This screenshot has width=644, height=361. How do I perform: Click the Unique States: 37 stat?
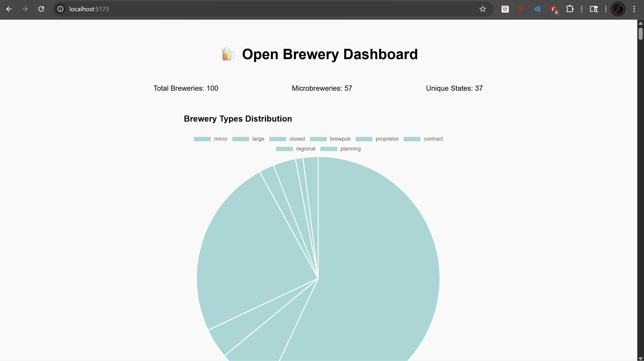point(454,88)
